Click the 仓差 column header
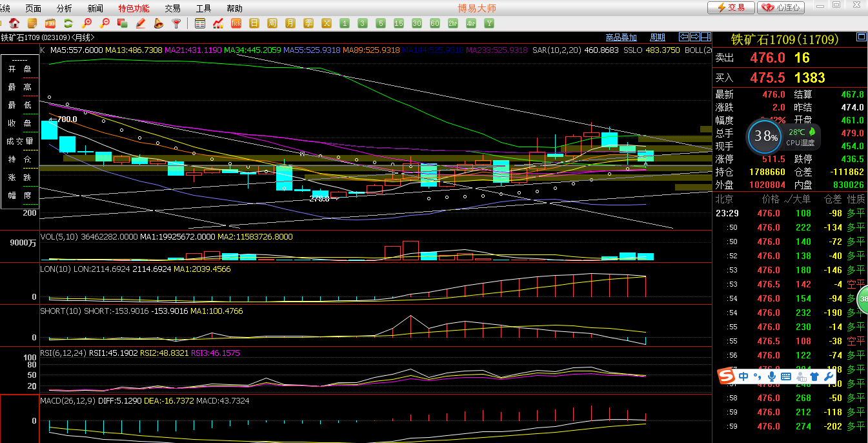 click(x=834, y=199)
